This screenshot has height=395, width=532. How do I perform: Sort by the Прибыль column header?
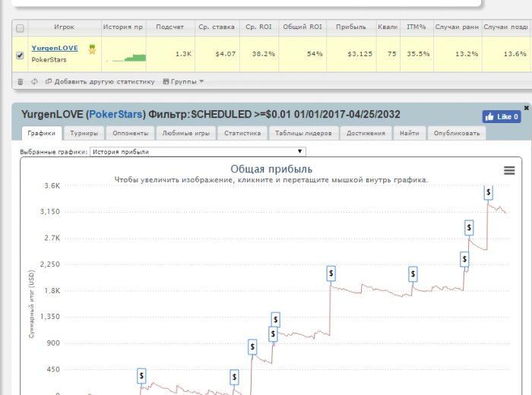pos(351,27)
